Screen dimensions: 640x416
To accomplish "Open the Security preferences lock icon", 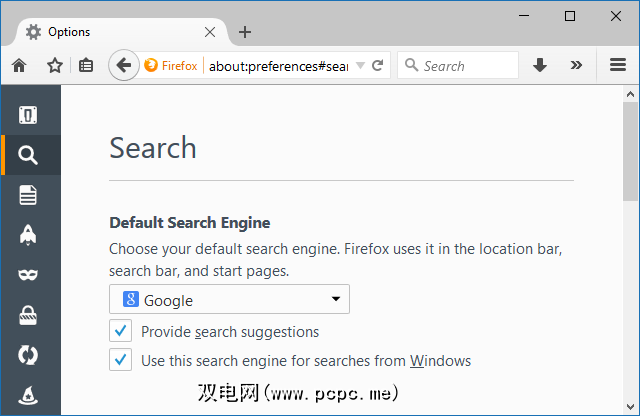I will [x=29, y=315].
